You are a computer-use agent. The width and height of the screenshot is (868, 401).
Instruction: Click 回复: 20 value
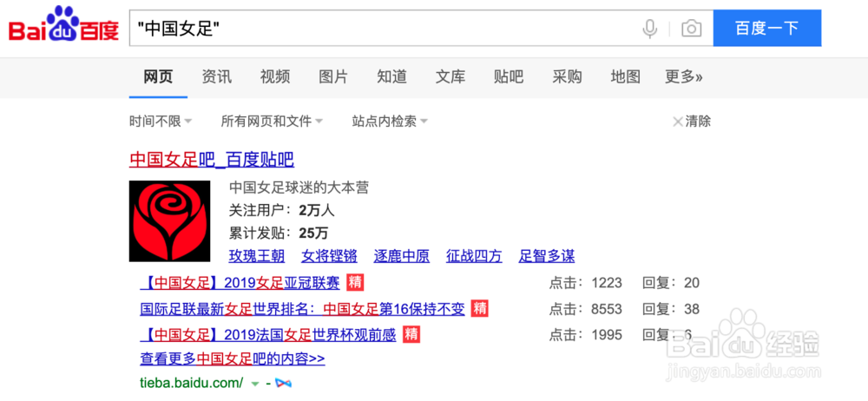pyautogui.click(x=671, y=283)
